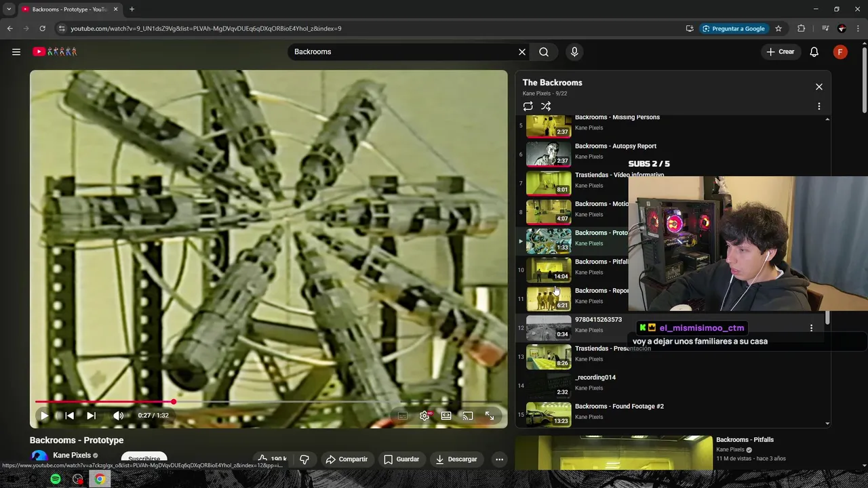Like the video with thumbs up
Viewport: 868px width, 488px height.
(x=271, y=459)
